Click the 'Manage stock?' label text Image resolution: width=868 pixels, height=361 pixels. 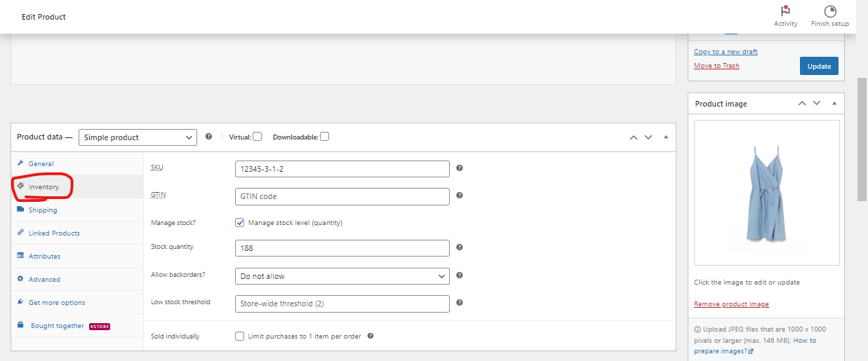[173, 223]
